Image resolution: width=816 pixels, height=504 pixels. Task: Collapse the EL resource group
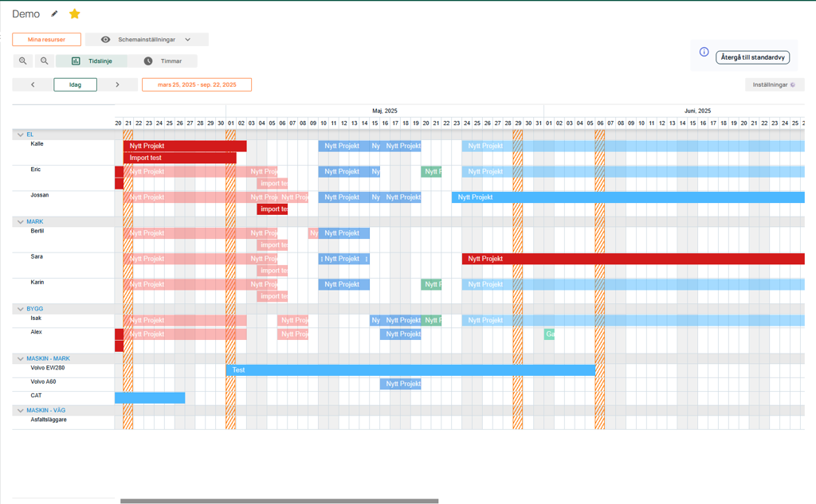point(21,135)
